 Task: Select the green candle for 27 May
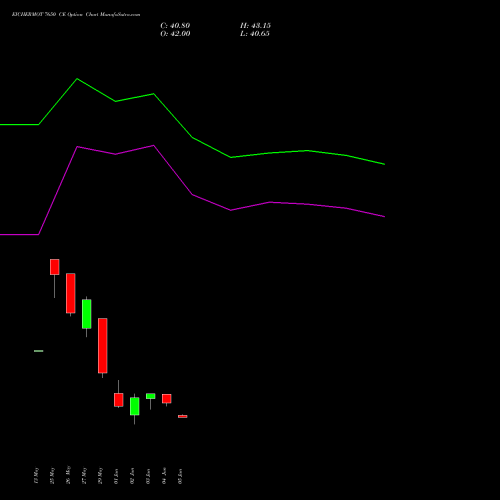(87, 314)
